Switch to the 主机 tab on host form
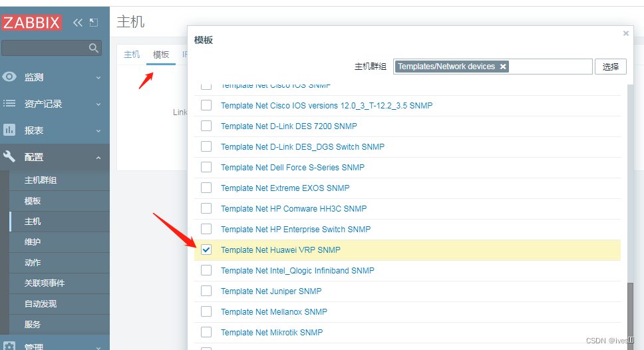The height and width of the screenshot is (350, 644). tap(132, 54)
